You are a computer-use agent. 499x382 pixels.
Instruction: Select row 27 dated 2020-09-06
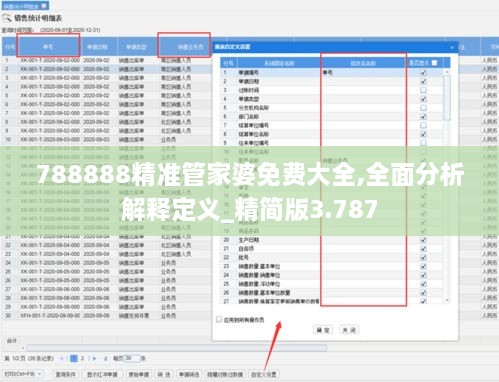tap(107, 289)
